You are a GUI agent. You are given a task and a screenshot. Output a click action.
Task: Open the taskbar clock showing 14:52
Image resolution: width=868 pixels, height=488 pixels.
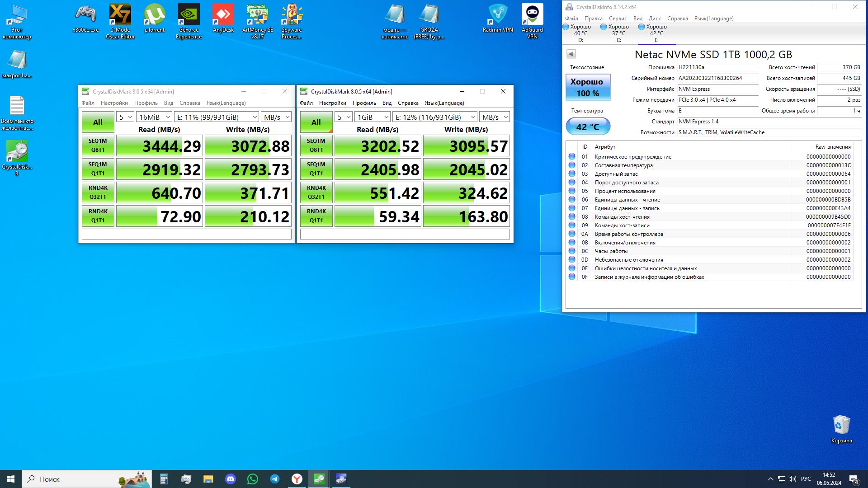(829, 479)
